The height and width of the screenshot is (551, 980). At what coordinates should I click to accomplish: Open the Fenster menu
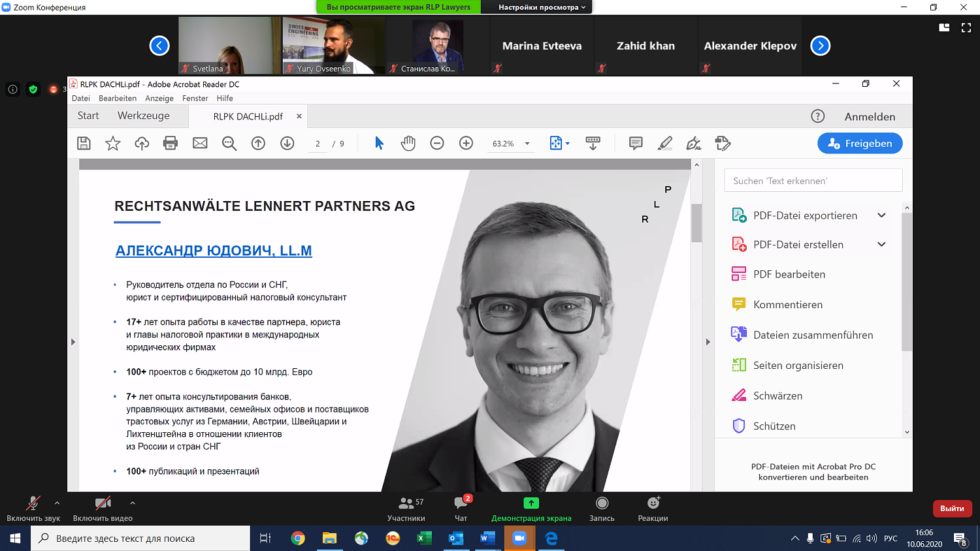195,99
